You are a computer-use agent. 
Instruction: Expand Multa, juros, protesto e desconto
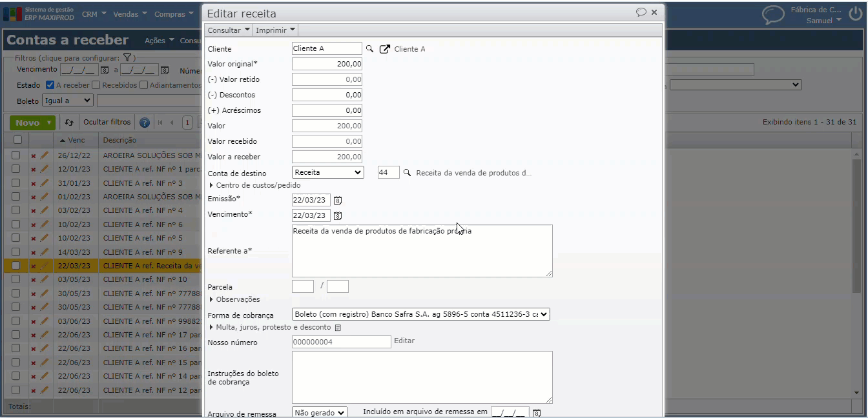point(269,327)
